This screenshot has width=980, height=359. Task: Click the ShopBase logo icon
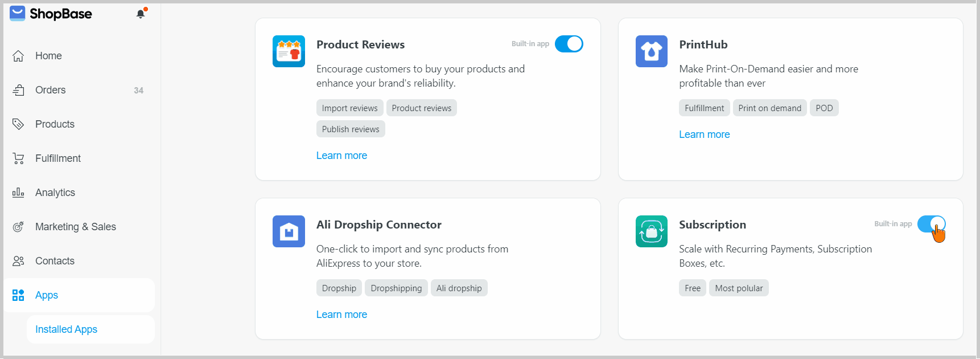(x=18, y=13)
